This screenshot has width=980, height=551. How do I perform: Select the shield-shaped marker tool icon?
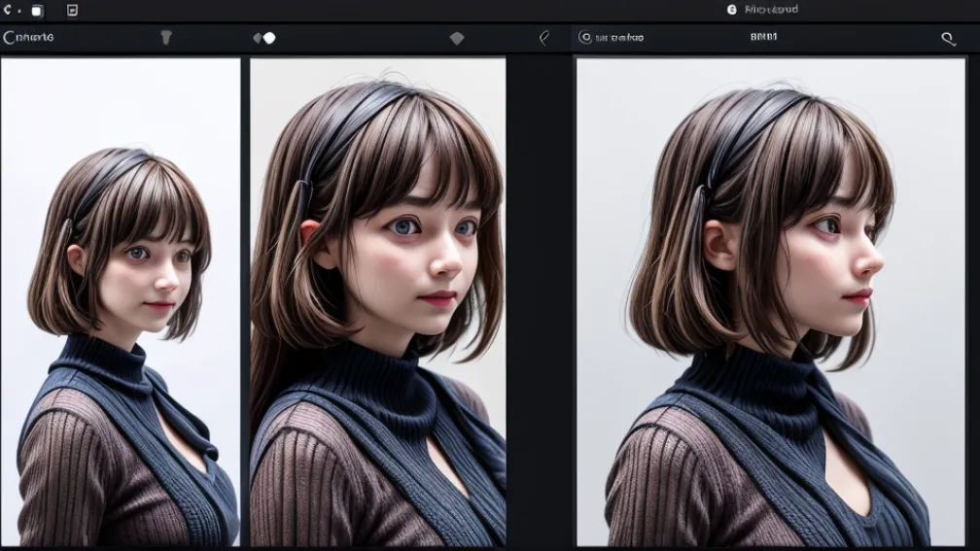[x=165, y=38]
